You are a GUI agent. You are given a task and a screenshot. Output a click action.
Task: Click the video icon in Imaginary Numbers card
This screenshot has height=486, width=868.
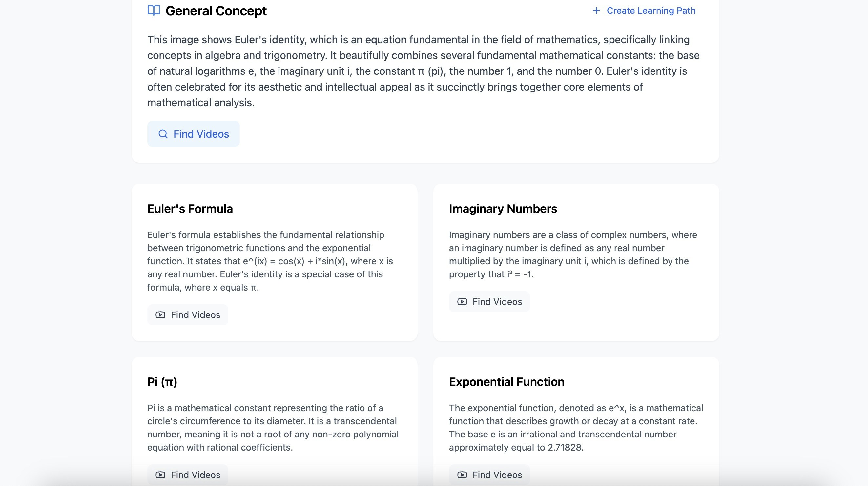(462, 302)
